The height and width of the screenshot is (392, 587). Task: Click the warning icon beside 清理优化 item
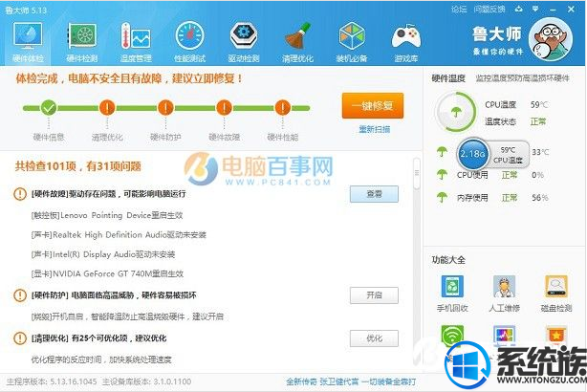(x=19, y=338)
